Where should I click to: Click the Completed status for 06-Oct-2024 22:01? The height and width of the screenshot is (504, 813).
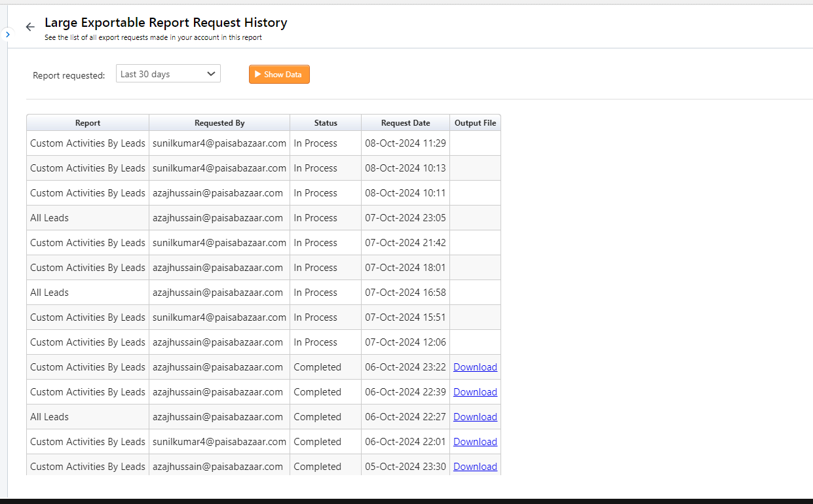click(318, 442)
